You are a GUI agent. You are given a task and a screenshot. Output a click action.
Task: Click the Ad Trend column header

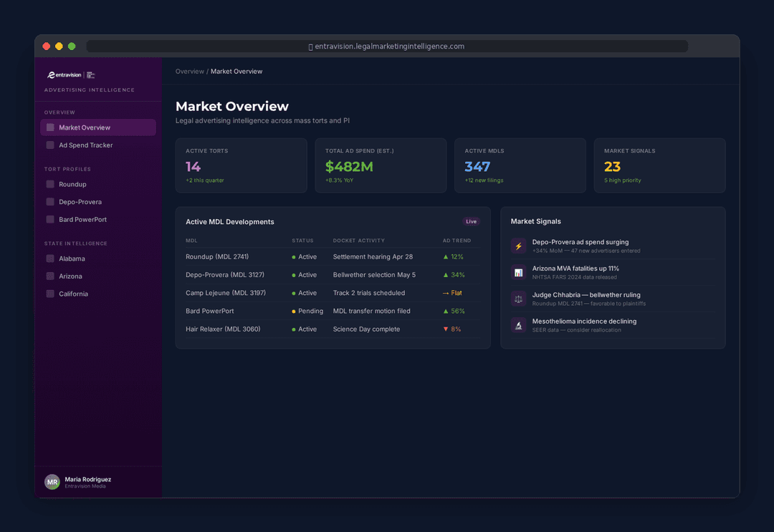[457, 241]
